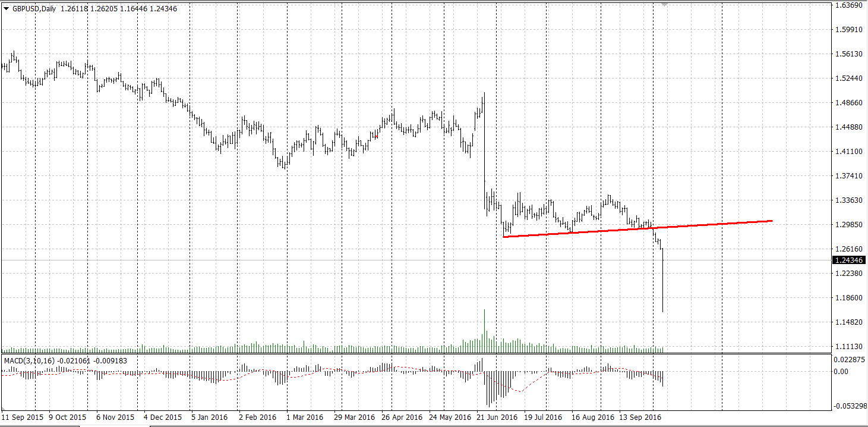Viewport: 868px width, 427px height.
Task: Click the 1.52440 price scale label
Action: (848, 78)
